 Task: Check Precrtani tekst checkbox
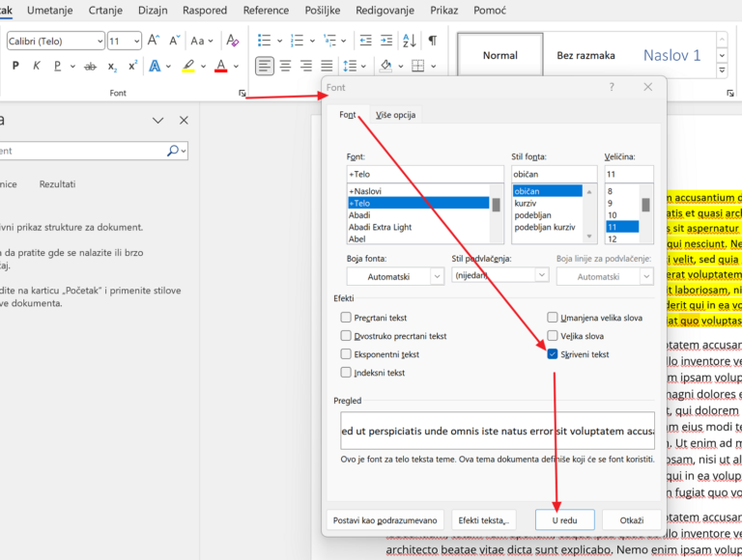[x=346, y=317]
